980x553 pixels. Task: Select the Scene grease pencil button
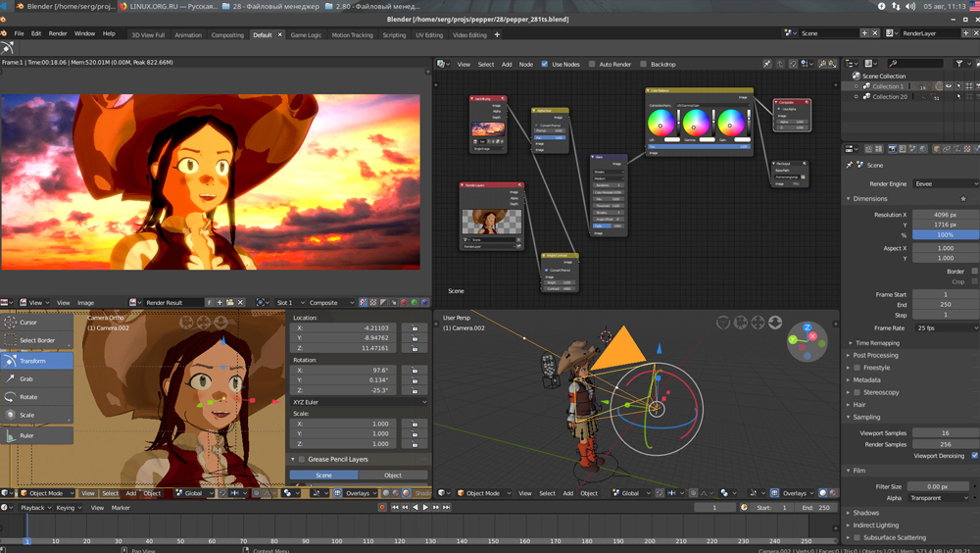click(323, 476)
